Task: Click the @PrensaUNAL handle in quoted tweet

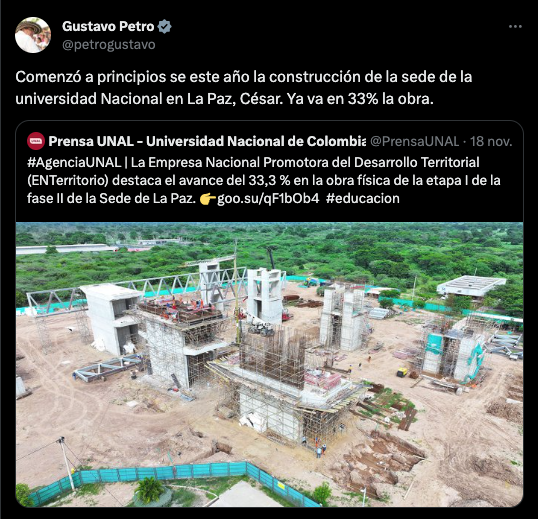Action: coord(414,141)
